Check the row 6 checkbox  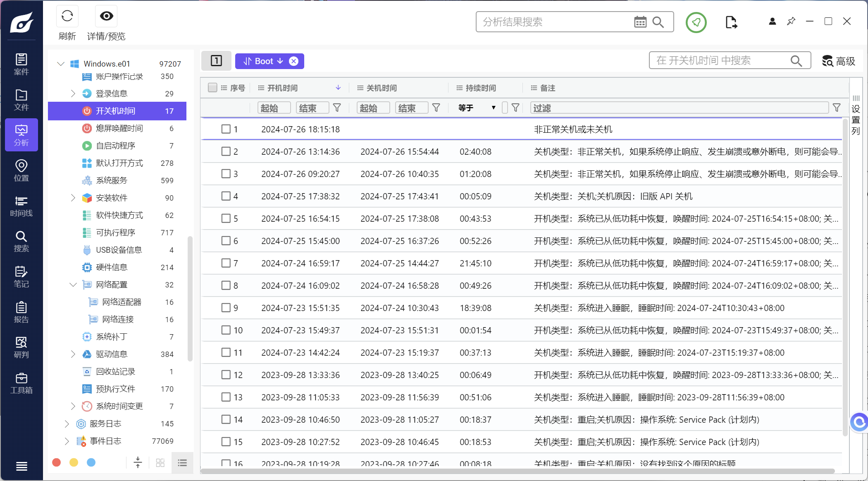[226, 241]
